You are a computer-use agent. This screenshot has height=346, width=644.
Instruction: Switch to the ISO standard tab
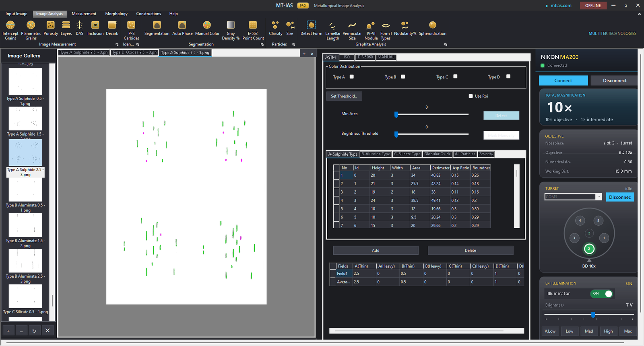pyautogui.click(x=347, y=57)
